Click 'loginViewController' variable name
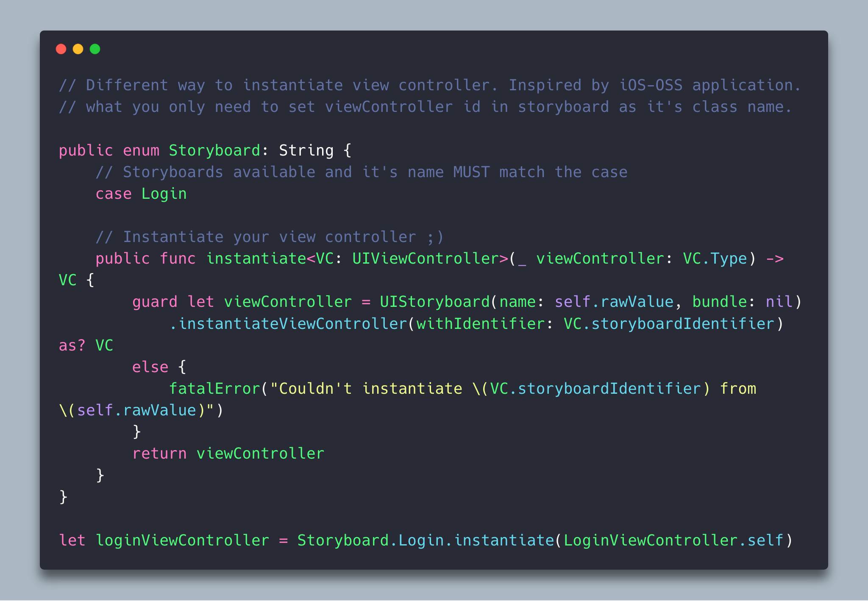868x601 pixels. (182, 540)
